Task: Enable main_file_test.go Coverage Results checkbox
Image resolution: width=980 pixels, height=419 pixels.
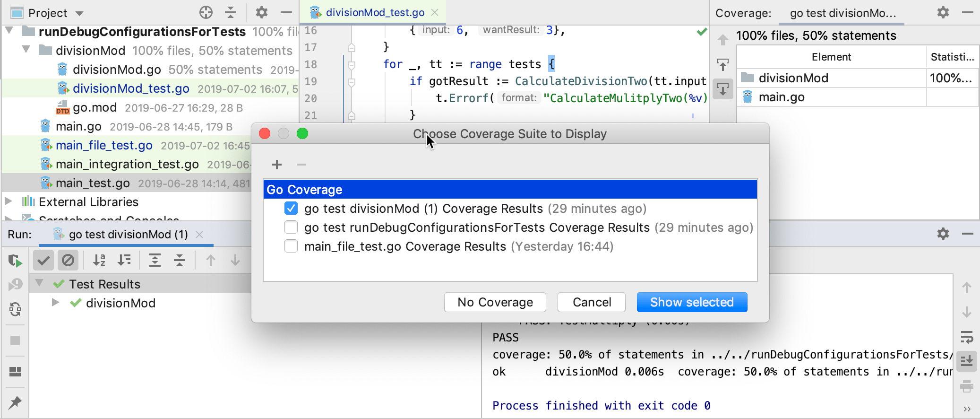Action: point(291,246)
